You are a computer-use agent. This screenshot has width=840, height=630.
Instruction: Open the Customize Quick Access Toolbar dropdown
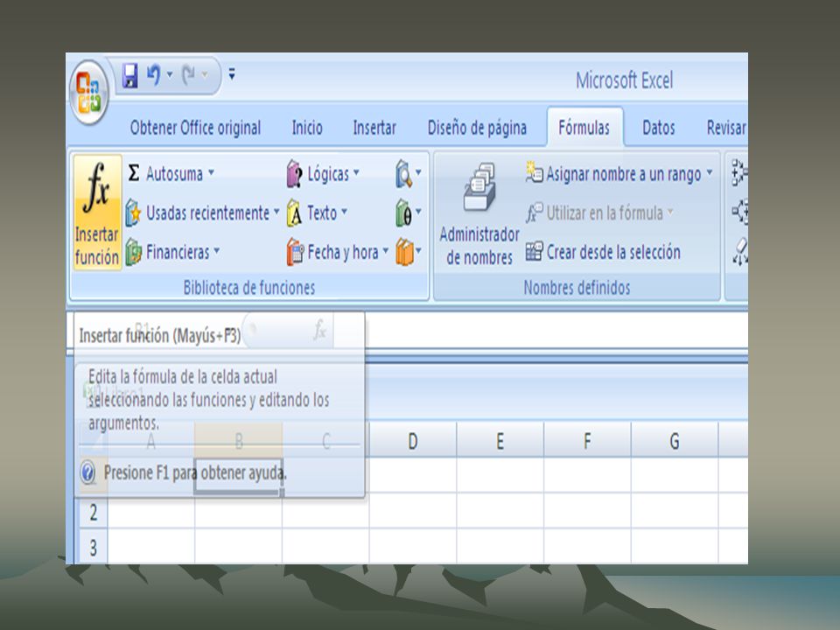(232, 73)
